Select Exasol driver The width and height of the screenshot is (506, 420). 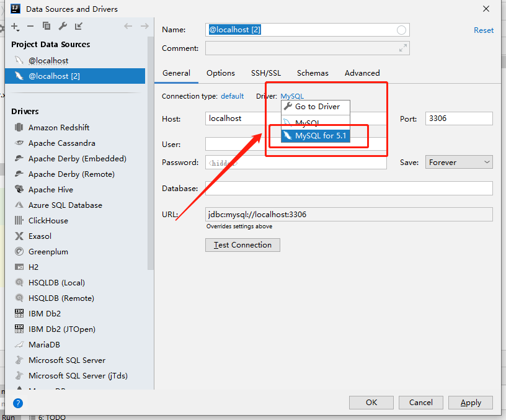pyautogui.click(x=40, y=236)
